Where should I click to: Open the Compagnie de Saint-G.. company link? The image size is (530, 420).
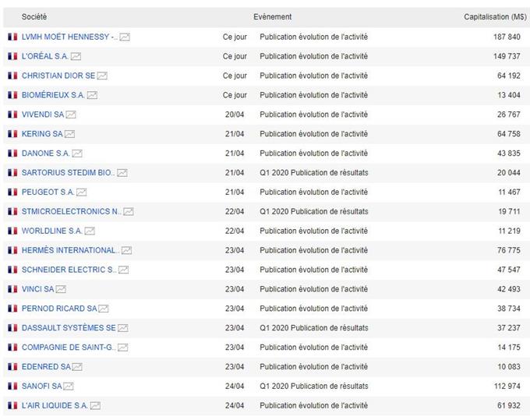[x=69, y=347]
